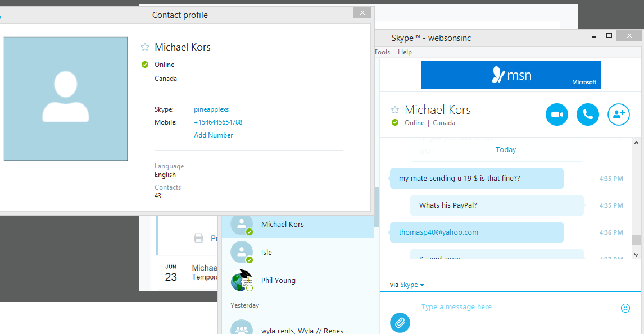Click Canada location in Contact profile

166,79
